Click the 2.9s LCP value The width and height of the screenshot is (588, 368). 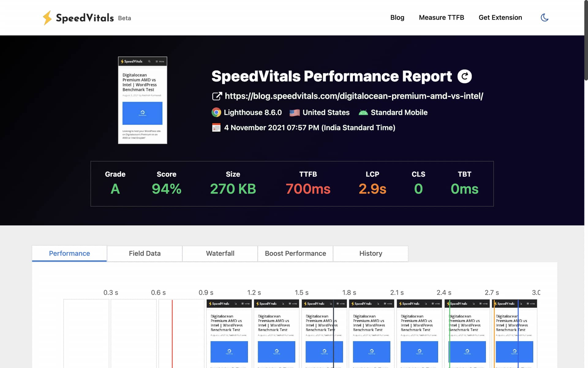(372, 189)
